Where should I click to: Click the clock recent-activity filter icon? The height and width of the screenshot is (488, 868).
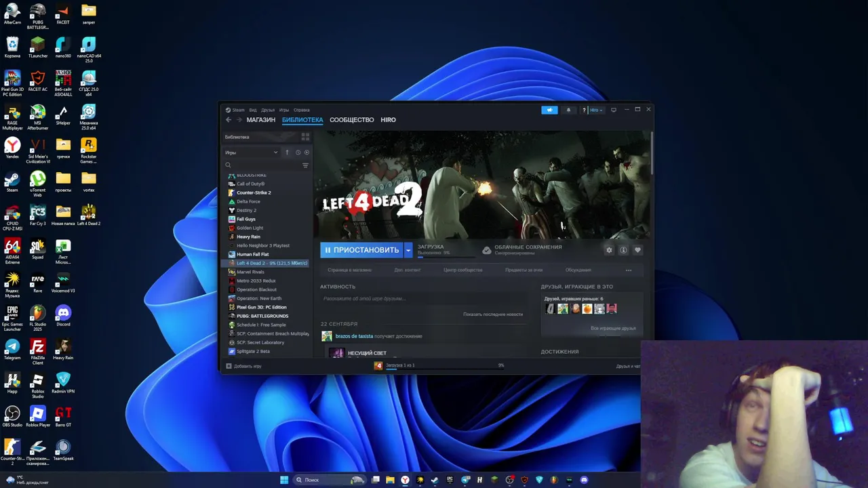click(298, 152)
